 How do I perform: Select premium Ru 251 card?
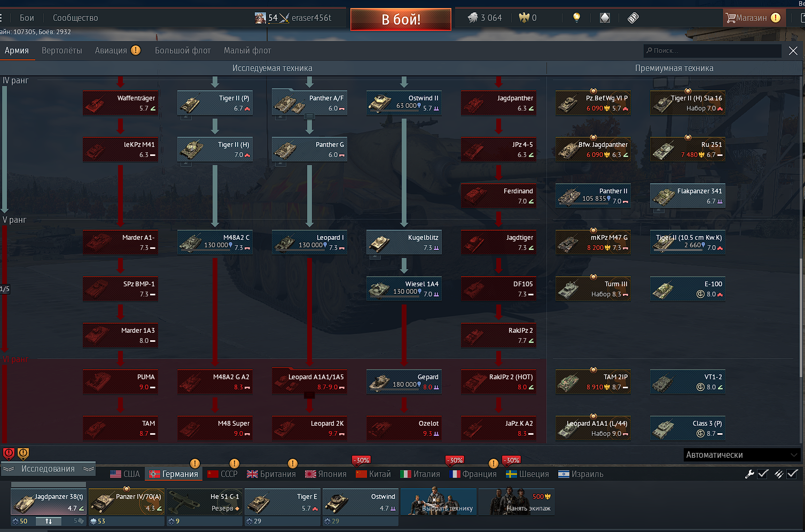coord(687,149)
